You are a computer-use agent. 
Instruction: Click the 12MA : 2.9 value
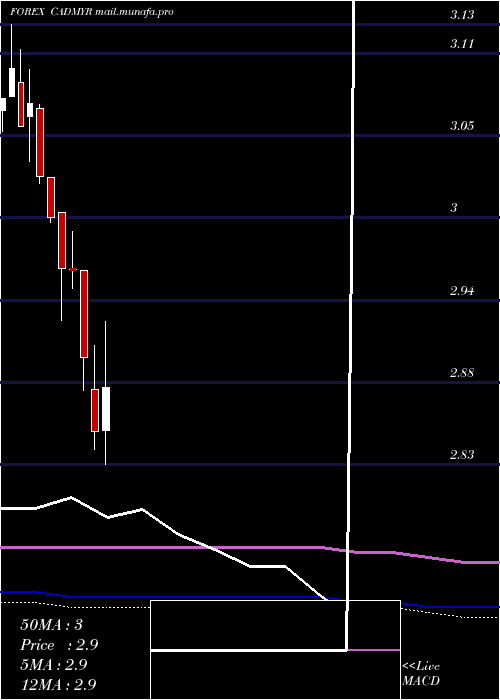tap(58, 684)
